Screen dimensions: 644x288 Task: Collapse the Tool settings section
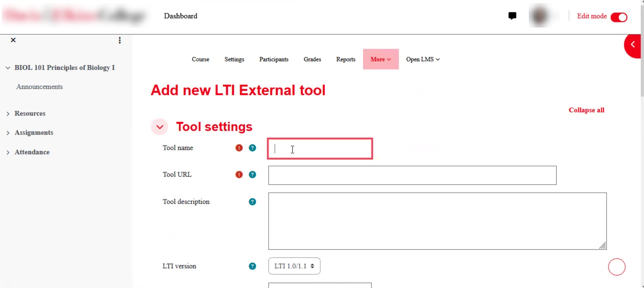point(160,127)
